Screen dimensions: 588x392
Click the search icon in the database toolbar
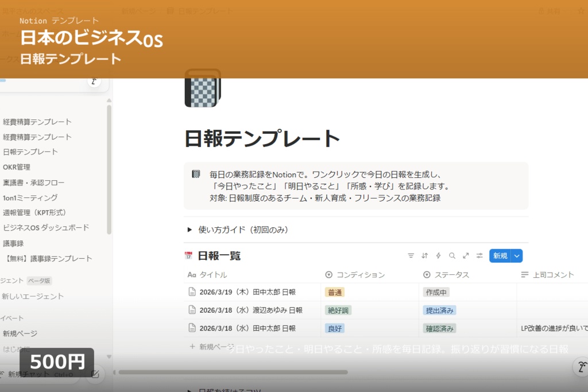(453, 255)
